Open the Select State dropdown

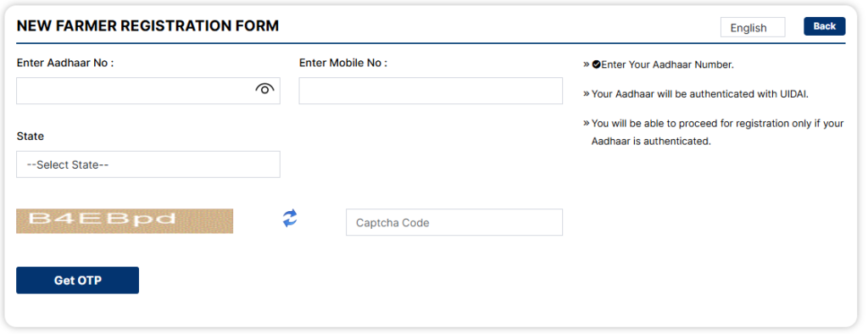148,164
